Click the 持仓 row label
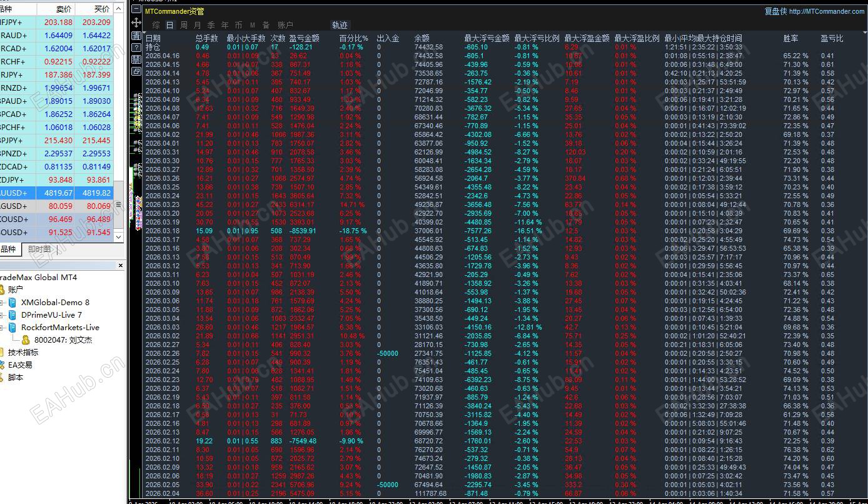Viewport: 868px width, 504px height. [153, 47]
